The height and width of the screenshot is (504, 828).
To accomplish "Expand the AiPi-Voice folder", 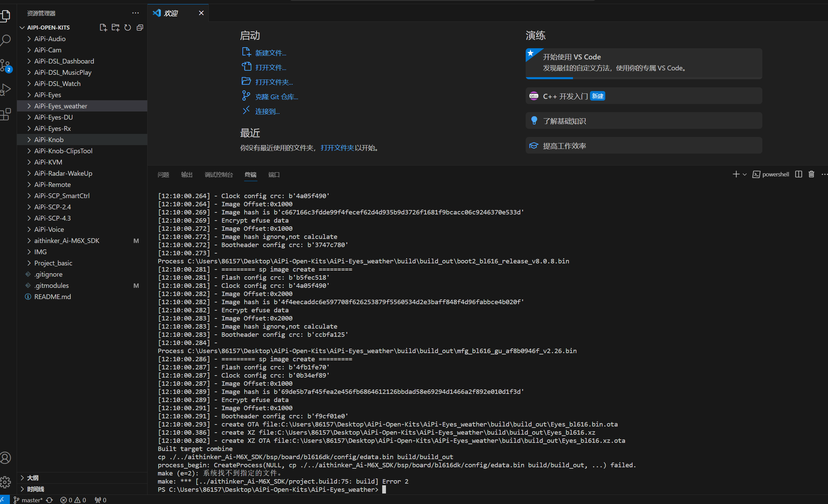I will click(x=82, y=229).
